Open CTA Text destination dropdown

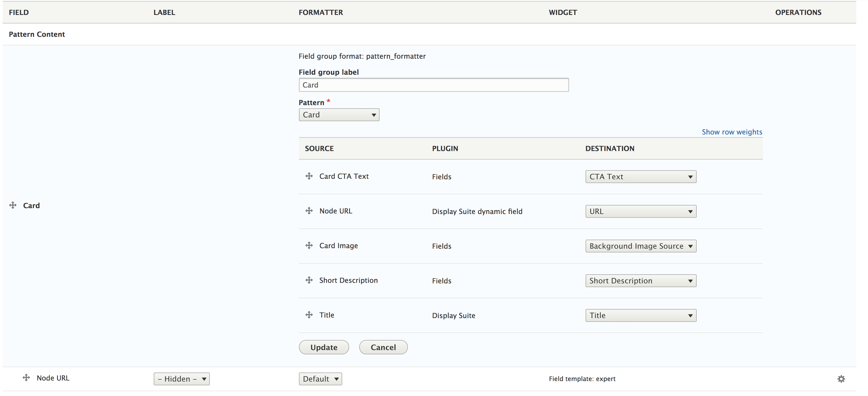pos(640,177)
